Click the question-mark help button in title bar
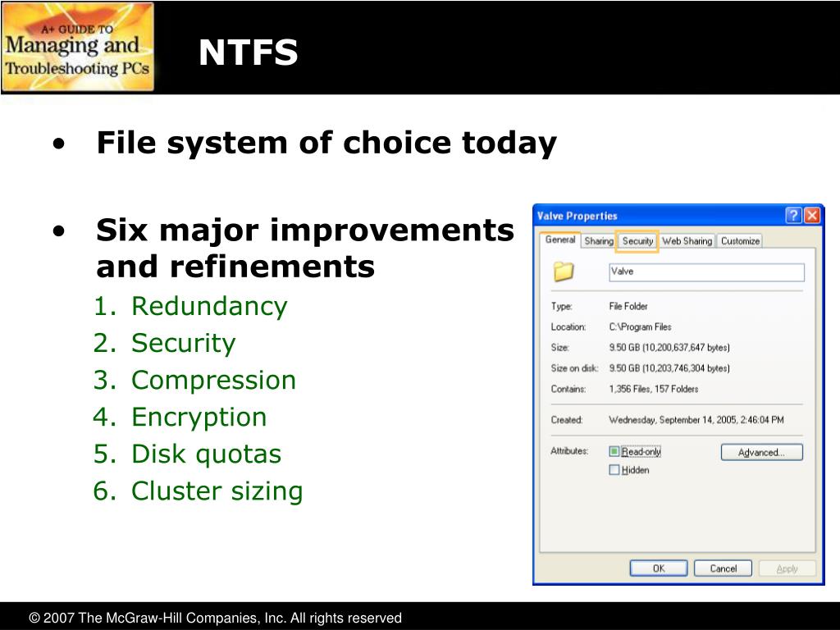This screenshot has height=630, width=840. 793,216
